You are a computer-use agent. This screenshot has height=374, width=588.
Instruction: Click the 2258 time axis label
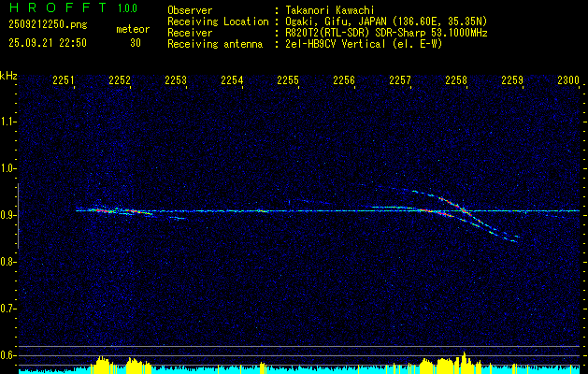[456, 79]
